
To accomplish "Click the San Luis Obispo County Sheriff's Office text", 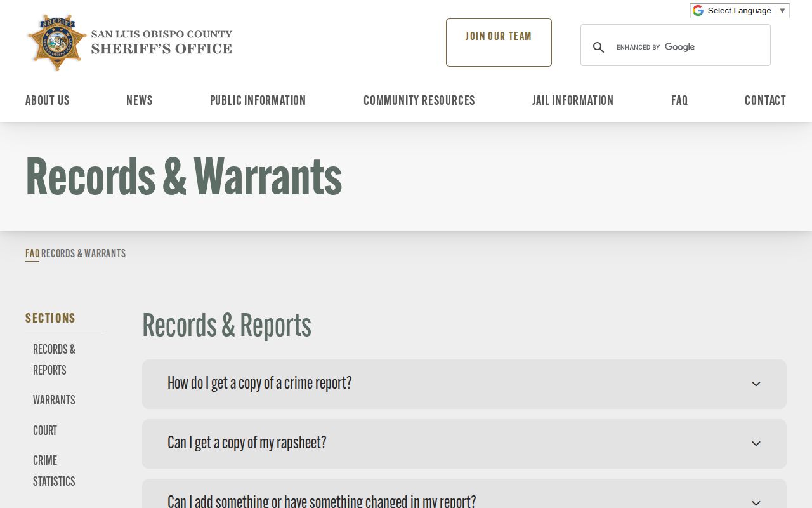I will 162,42.
